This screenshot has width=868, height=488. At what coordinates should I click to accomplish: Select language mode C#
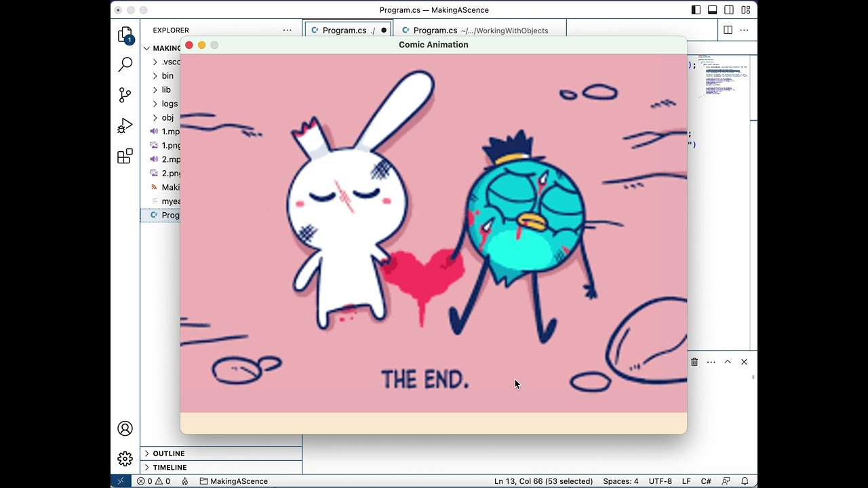706,481
